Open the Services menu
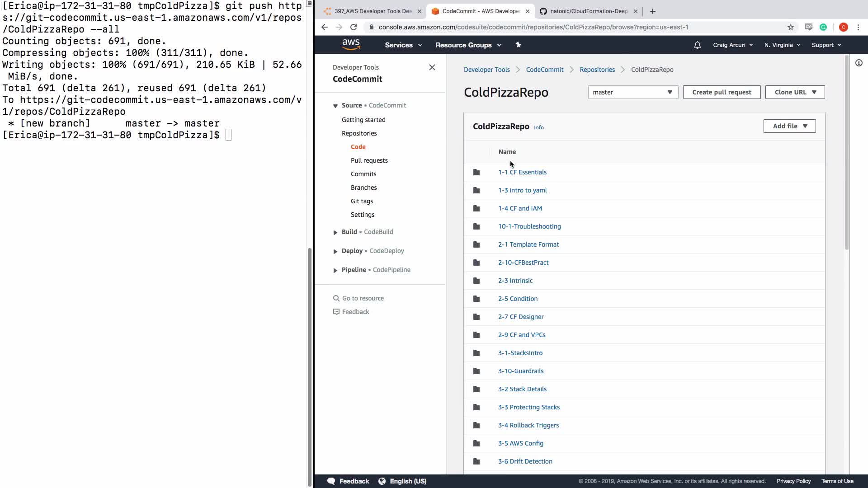The width and height of the screenshot is (868, 488). (403, 45)
